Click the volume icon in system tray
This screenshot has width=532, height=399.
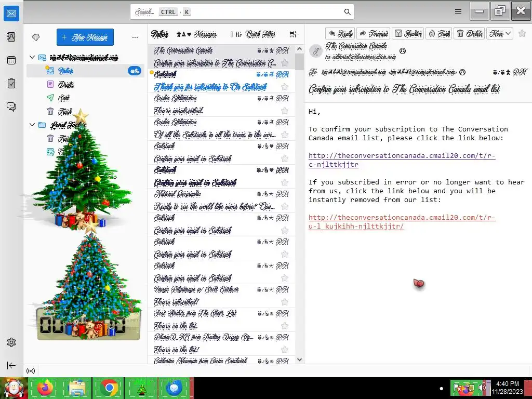point(482,388)
